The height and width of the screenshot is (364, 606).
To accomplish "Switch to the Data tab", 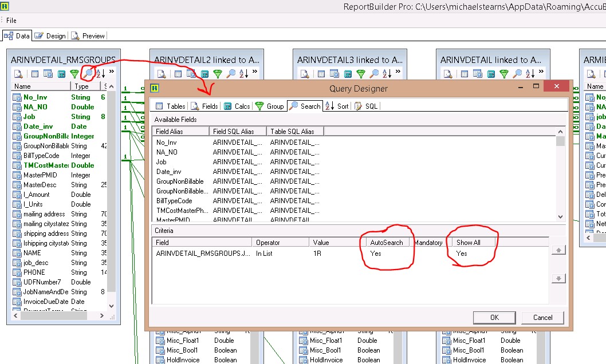I will coord(17,36).
